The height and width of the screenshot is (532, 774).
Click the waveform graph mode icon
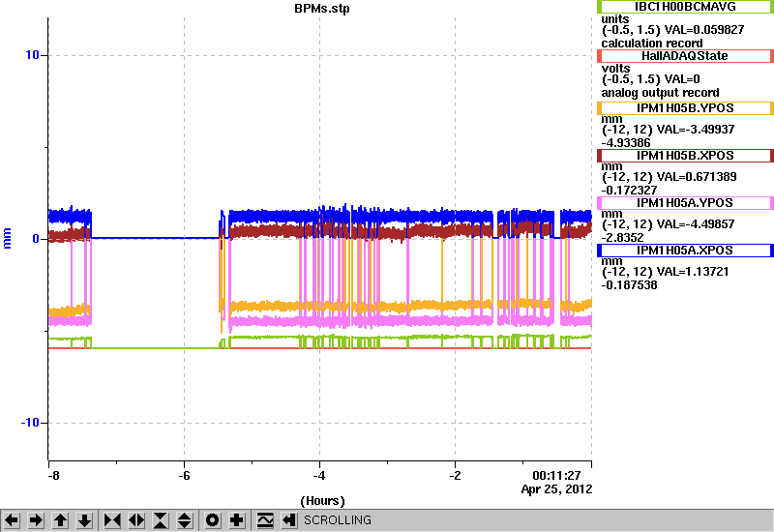point(265,520)
